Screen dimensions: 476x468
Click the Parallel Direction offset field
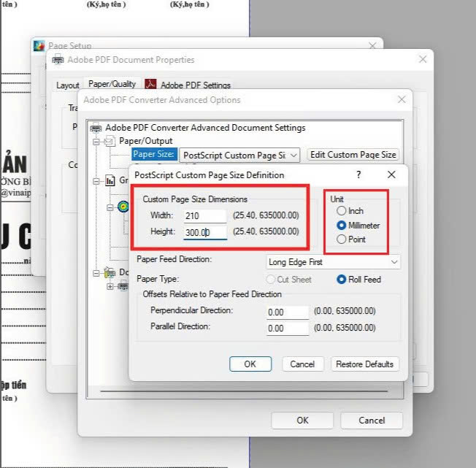pos(287,328)
